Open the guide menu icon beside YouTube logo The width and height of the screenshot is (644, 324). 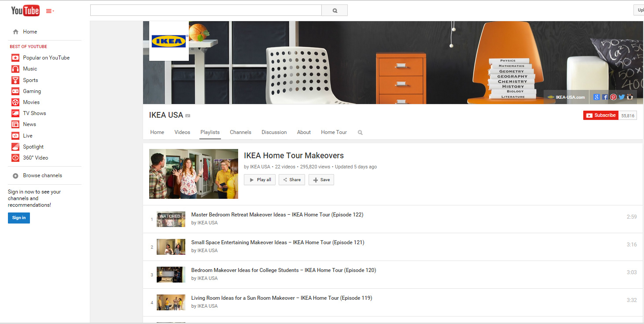tap(50, 11)
